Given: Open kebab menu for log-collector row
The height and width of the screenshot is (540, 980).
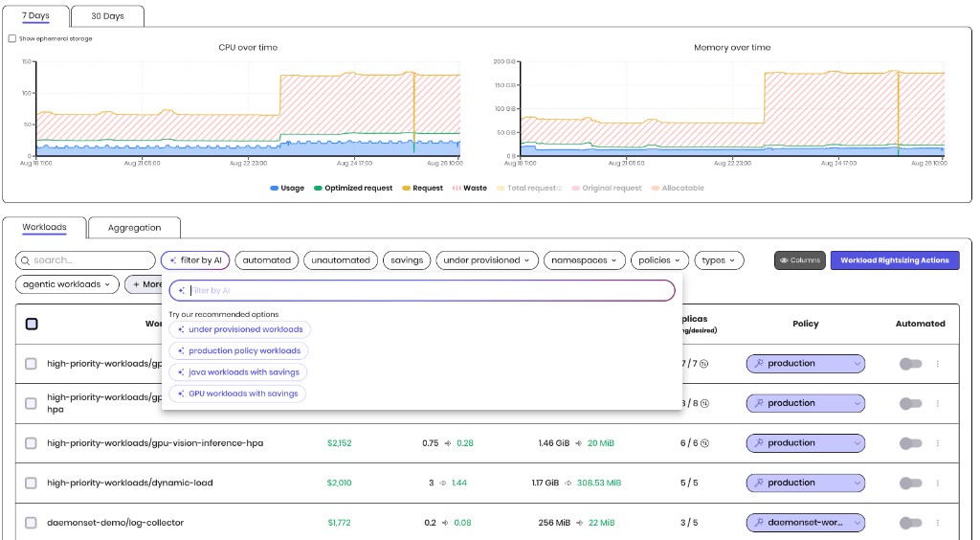Looking at the screenshot, I should pos(938,523).
